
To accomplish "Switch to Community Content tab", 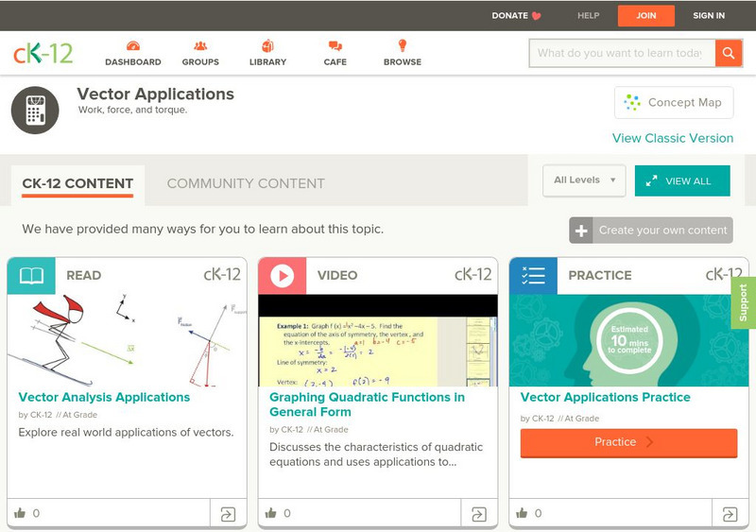I will (x=246, y=183).
